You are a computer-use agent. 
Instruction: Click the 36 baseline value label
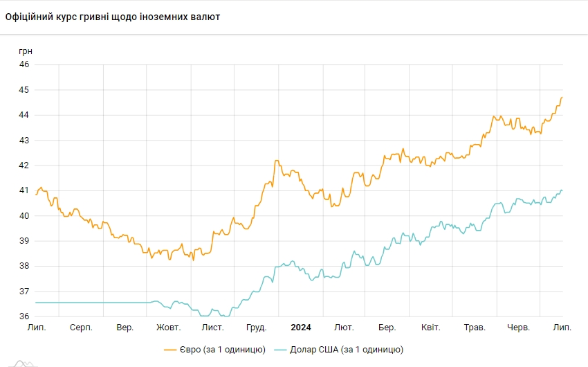click(24, 316)
